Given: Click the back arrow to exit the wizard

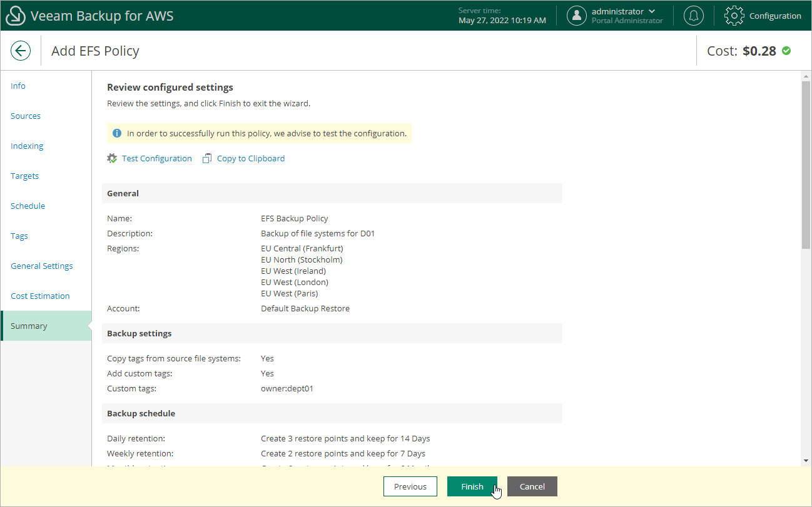Looking at the screenshot, I should tap(21, 50).
